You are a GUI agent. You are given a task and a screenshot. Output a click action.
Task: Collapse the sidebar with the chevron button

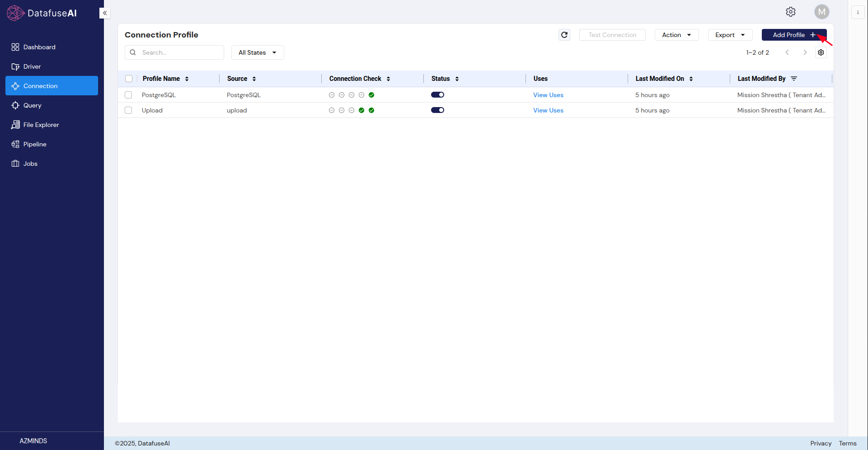point(105,13)
